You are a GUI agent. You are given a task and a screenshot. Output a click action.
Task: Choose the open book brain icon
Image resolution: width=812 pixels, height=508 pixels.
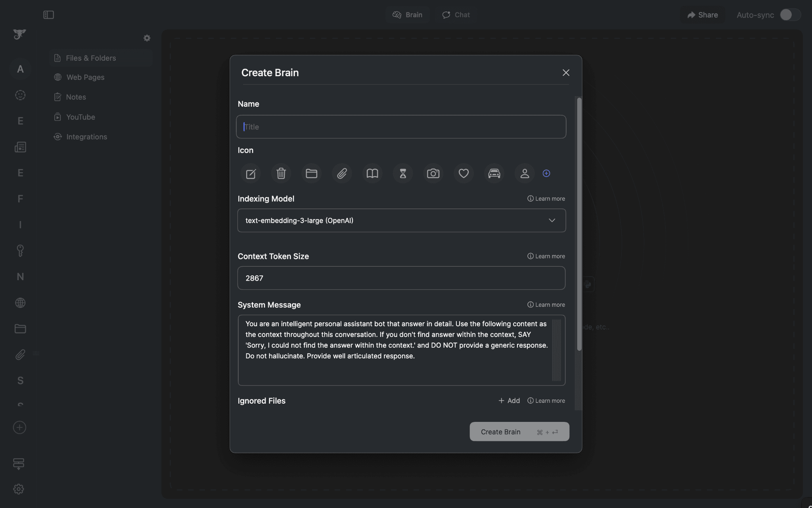[x=372, y=173]
